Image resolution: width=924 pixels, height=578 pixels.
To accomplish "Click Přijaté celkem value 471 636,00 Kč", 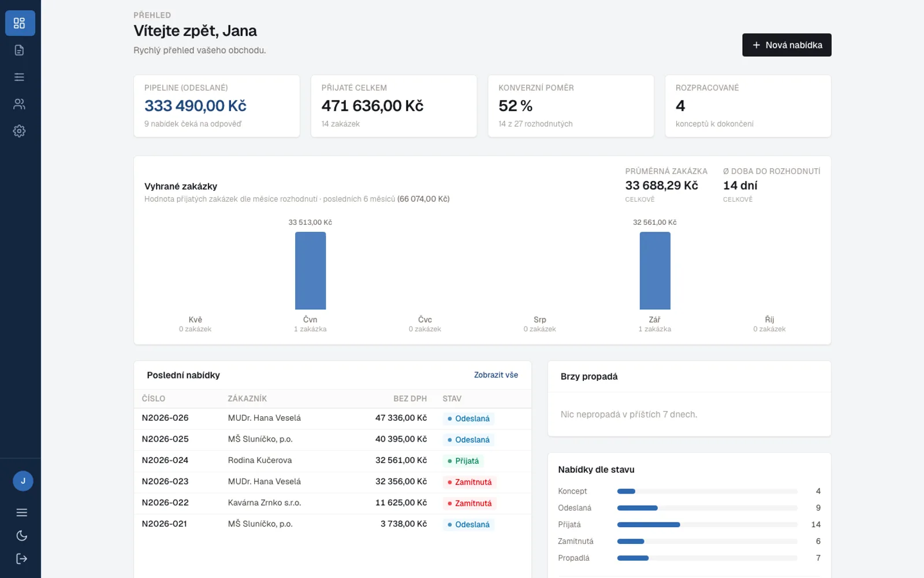I will click(372, 106).
